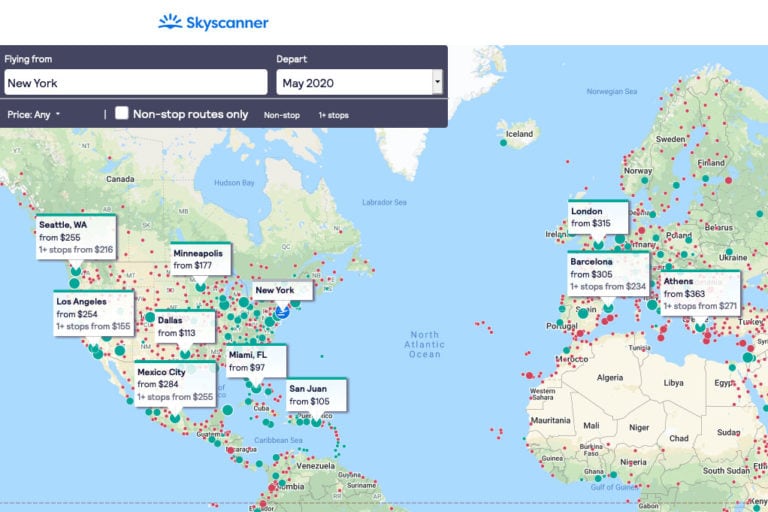Open the Seattle, WA price card
This screenshot has width=768, height=512.
tap(76, 237)
